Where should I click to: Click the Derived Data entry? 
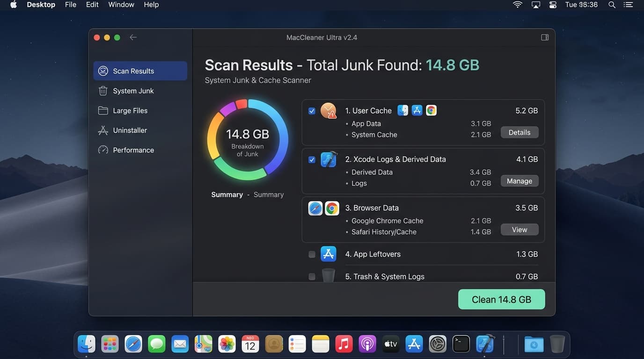(372, 172)
